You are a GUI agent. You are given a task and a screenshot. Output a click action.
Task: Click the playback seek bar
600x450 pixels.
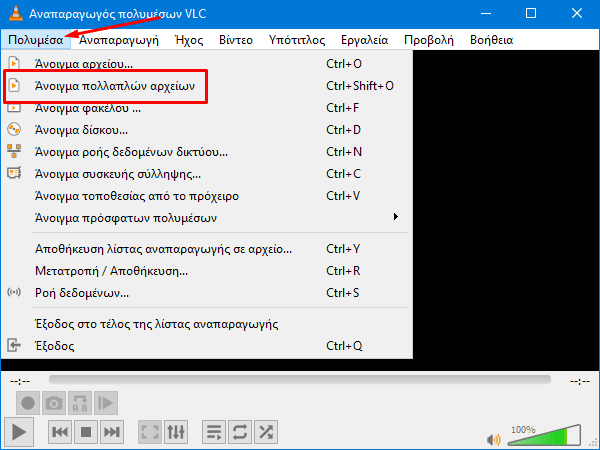tap(300, 380)
